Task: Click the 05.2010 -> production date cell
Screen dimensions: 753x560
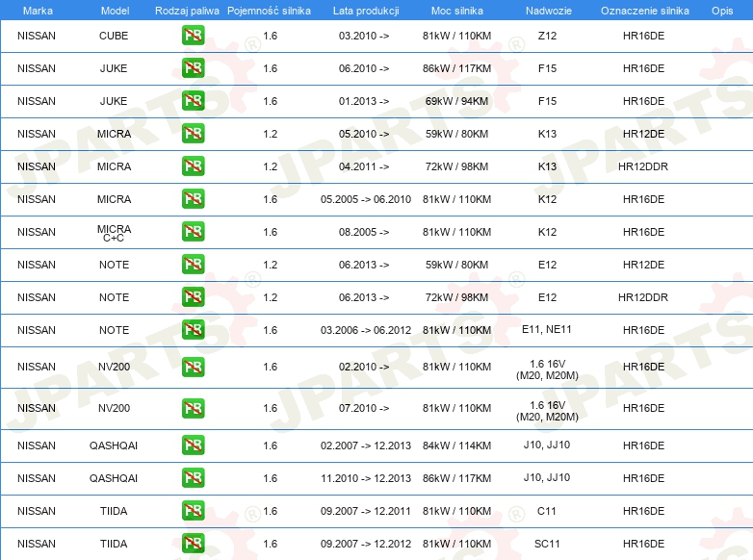Action: (x=364, y=134)
